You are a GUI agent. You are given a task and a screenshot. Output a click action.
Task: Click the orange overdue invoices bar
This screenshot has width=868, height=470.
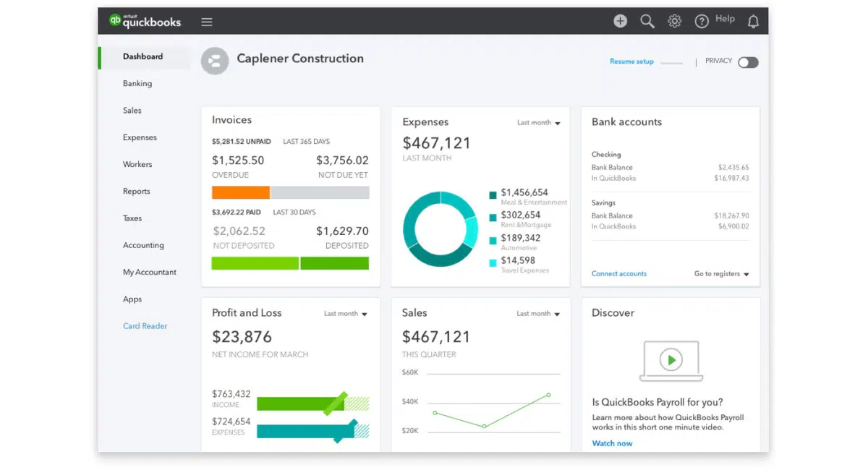tap(241, 192)
